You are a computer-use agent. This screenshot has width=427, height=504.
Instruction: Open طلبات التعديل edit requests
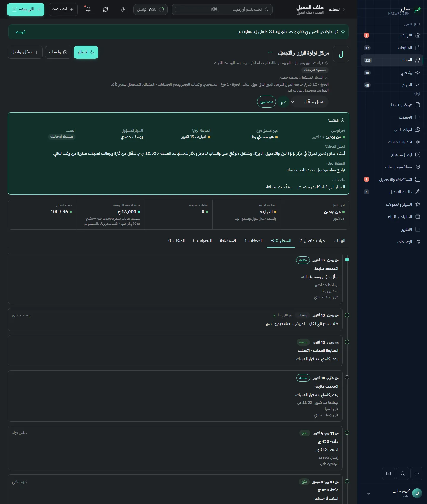[x=392, y=192]
